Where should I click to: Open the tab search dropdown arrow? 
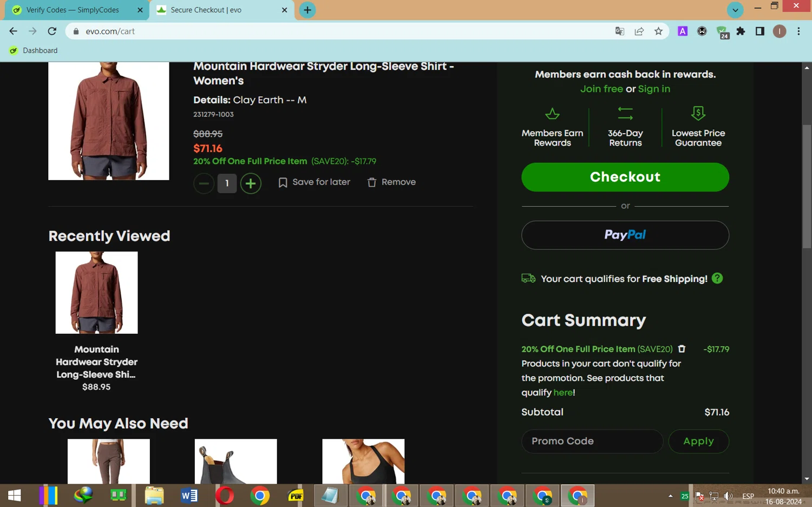pos(735,10)
